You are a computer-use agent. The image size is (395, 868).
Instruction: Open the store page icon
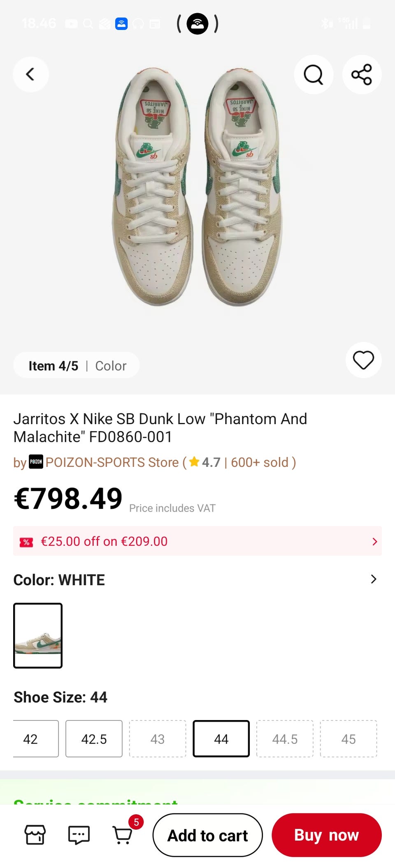[35, 835]
